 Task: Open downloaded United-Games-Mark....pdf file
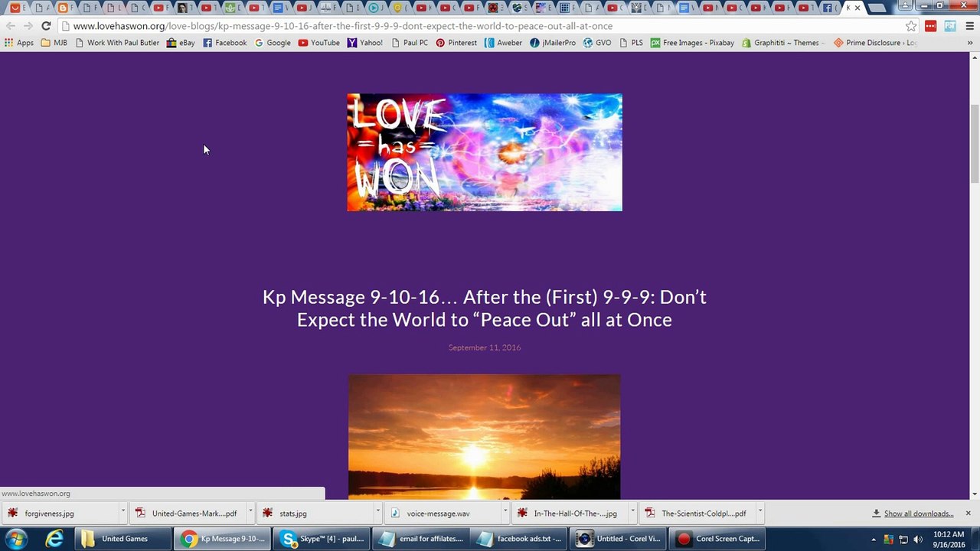pos(188,514)
